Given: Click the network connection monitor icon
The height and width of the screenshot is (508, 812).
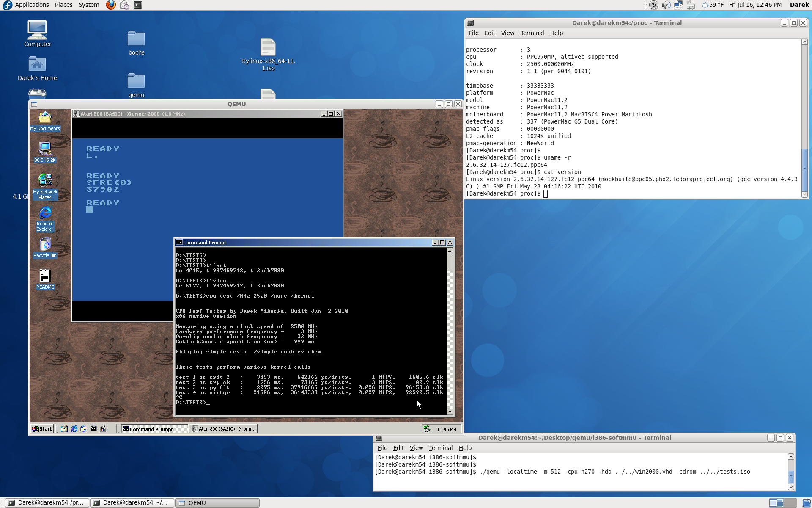Looking at the screenshot, I should coord(678,5).
